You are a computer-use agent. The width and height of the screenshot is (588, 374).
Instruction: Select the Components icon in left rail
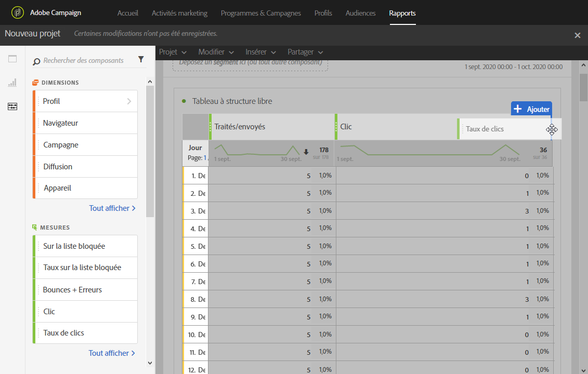click(12, 106)
